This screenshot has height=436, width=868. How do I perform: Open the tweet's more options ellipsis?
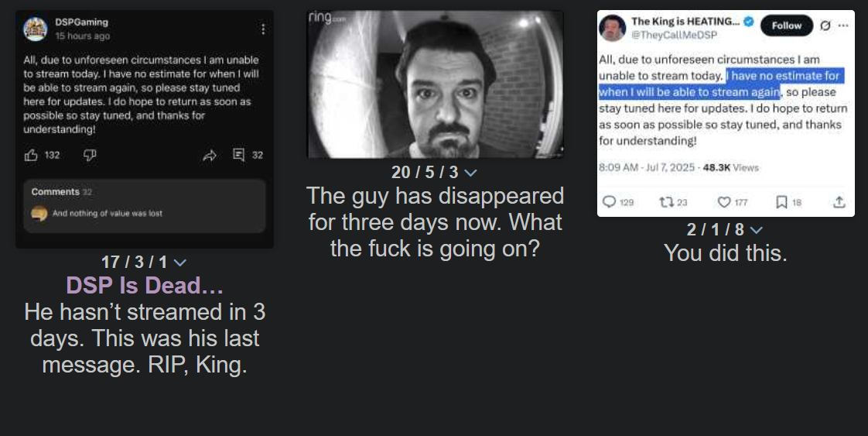[x=844, y=26]
